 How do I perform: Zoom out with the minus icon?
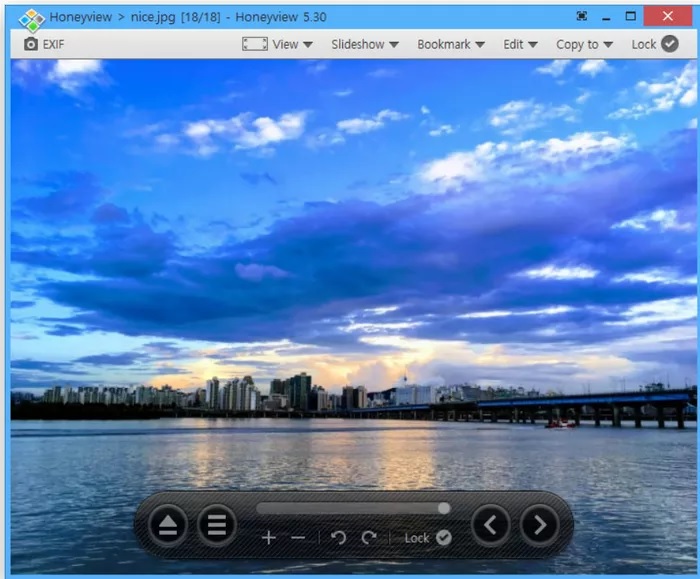[x=298, y=538]
